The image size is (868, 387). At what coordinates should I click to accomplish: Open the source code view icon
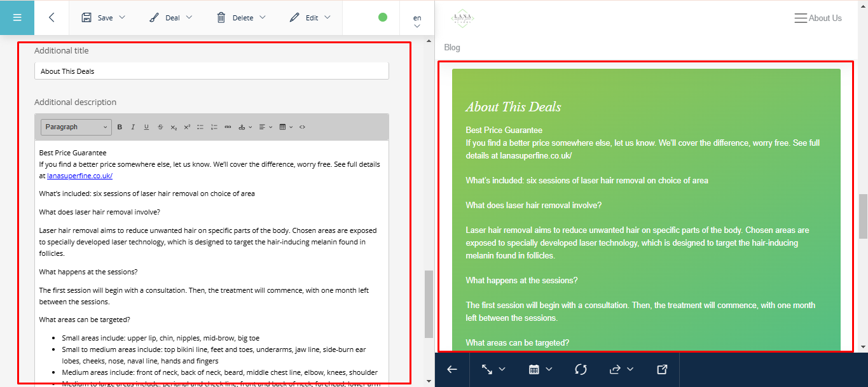(302, 127)
